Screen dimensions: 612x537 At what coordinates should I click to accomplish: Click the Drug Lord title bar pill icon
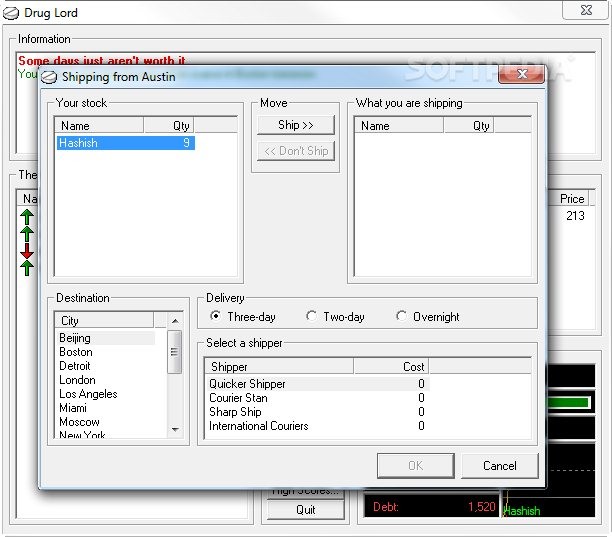11,14
